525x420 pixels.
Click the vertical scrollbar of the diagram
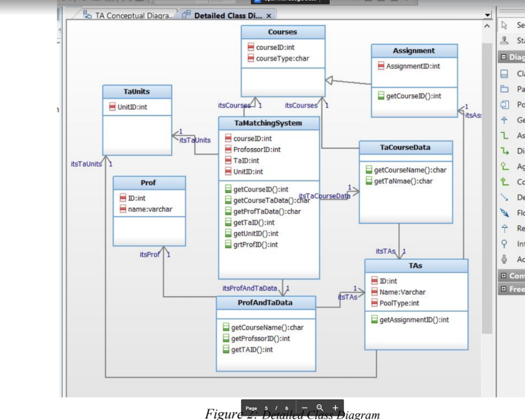point(486,205)
